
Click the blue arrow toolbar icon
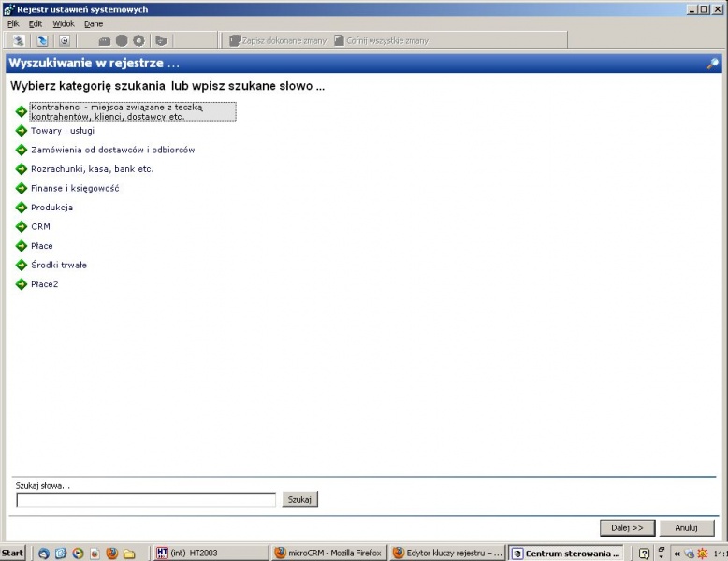point(42,41)
